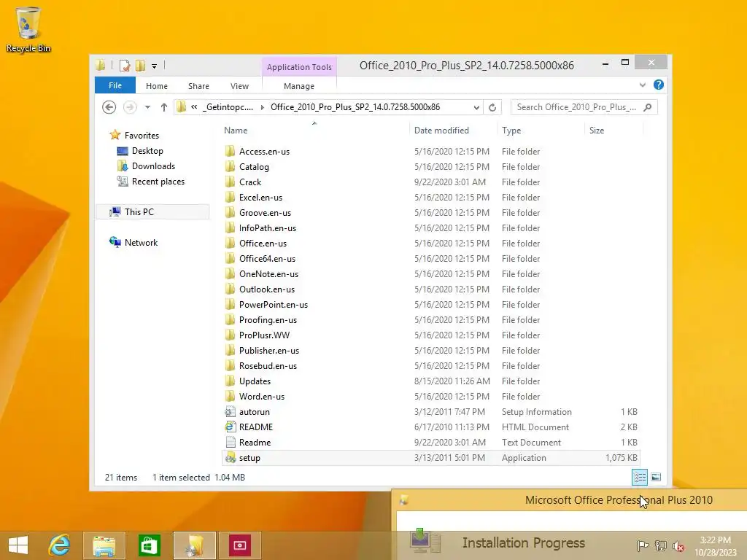Sort by Size column header
Image resolution: width=747 pixels, height=560 pixels.
[597, 131]
